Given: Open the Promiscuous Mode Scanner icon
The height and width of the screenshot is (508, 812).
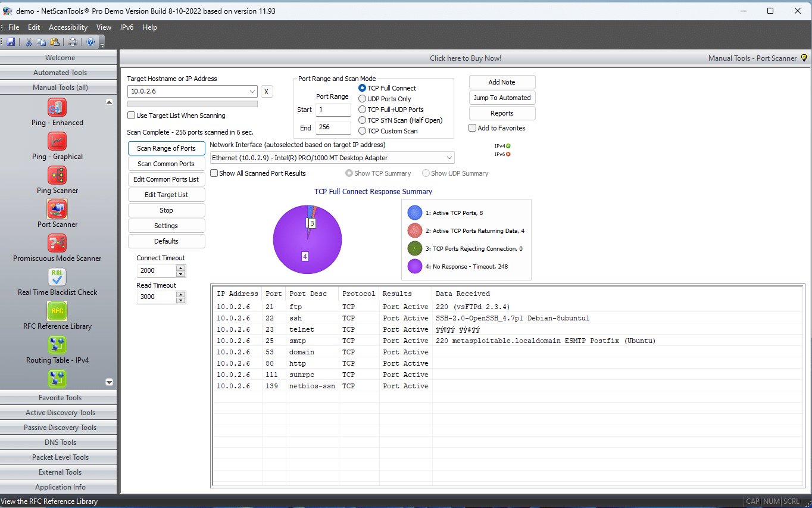Looking at the screenshot, I should click(57, 244).
